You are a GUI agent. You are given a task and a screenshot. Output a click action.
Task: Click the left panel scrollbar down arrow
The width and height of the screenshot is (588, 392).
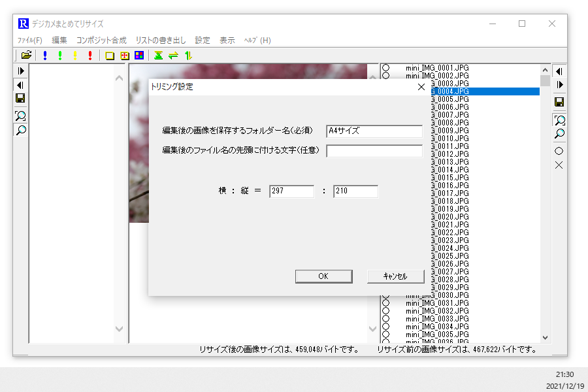(x=120, y=329)
